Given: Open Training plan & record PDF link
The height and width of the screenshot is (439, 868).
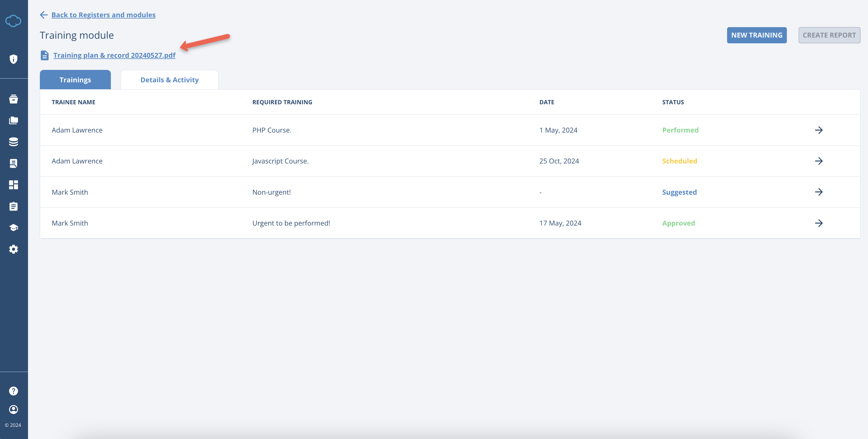Looking at the screenshot, I should click(x=114, y=55).
